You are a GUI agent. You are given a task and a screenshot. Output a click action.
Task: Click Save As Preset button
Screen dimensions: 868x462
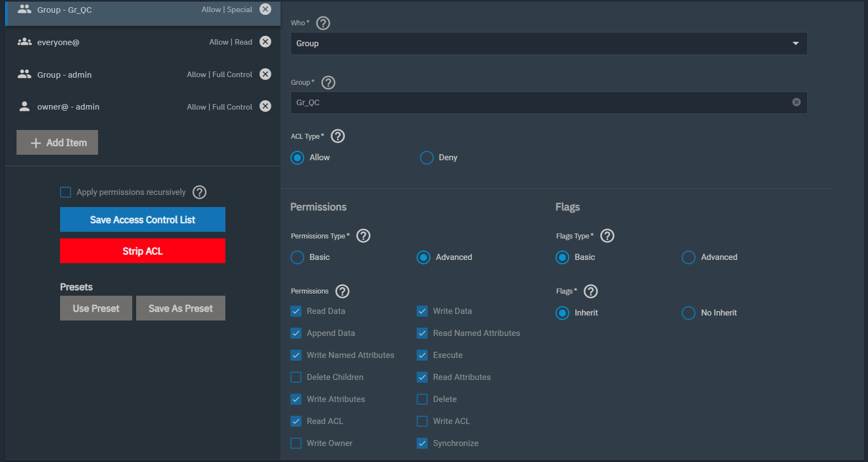point(181,308)
